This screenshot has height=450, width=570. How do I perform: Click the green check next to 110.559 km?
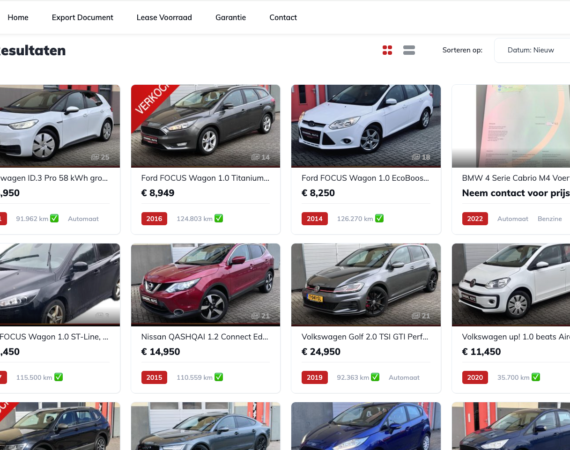click(x=218, y=377)
